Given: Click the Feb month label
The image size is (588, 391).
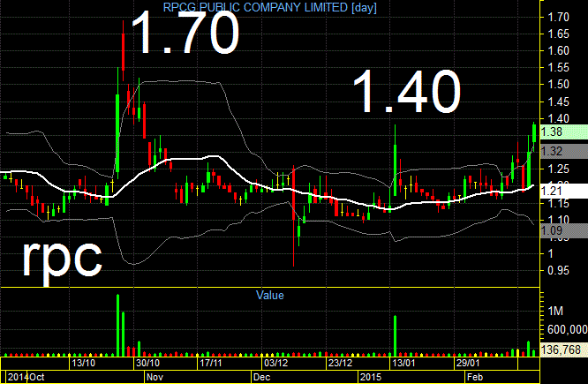Looking at the screenshot, I should click(475, 377).
